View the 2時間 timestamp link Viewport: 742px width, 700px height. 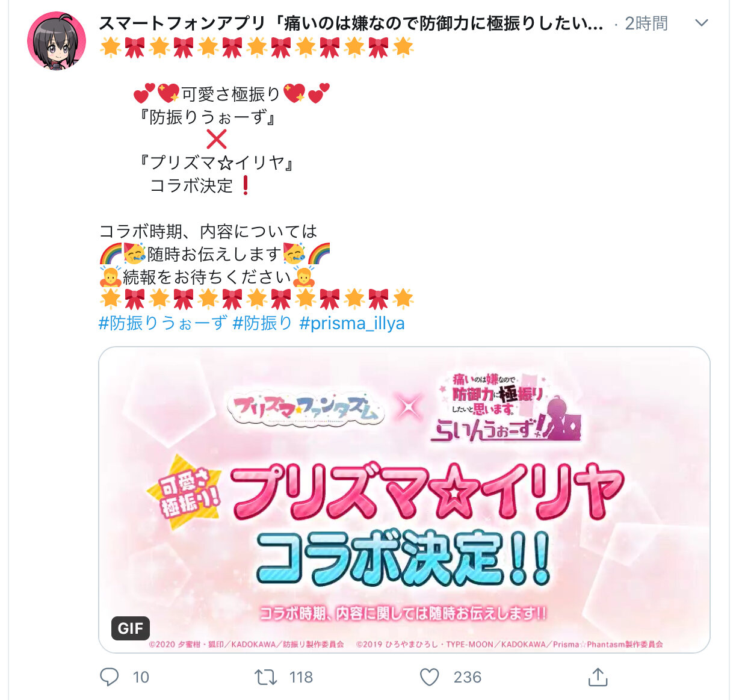click(x=646, y=23)
